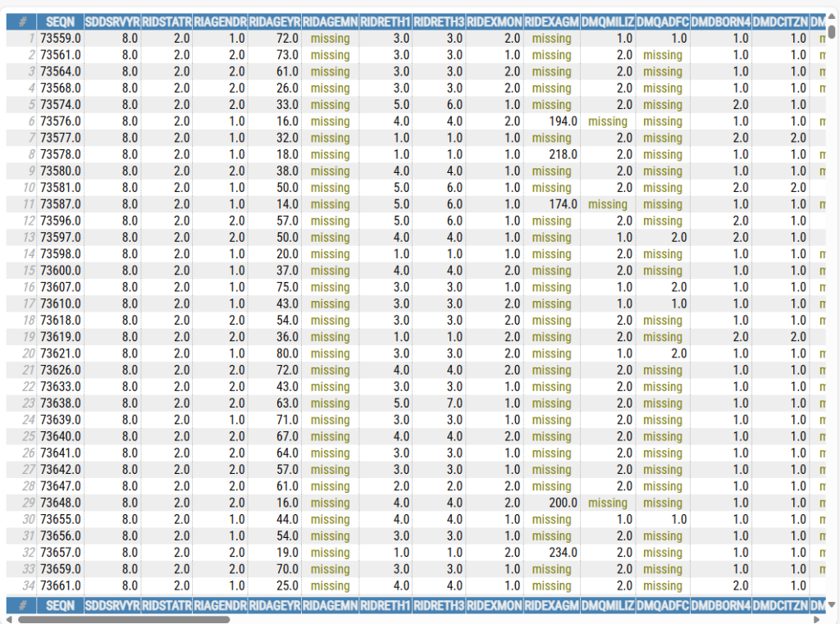Click the scroll up arrow of the vertical scrollbar
Viewport: 840px width, 624px height.
831,14
